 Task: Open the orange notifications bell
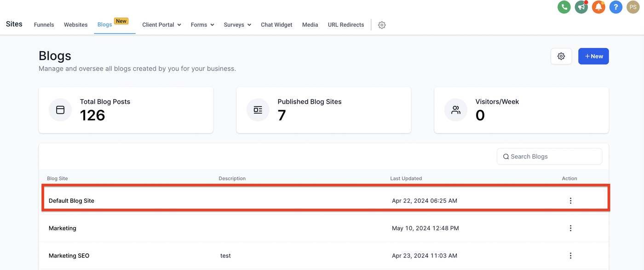pos(598,7)
